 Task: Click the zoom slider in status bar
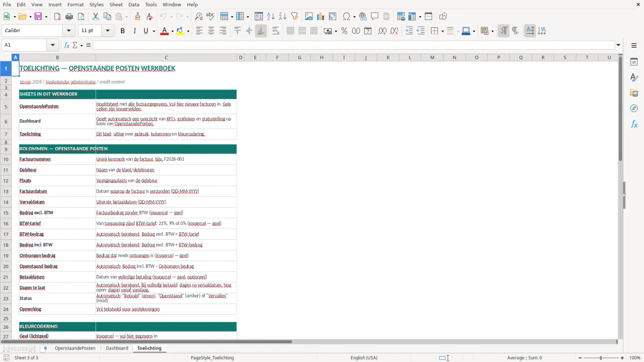point(601,358)
